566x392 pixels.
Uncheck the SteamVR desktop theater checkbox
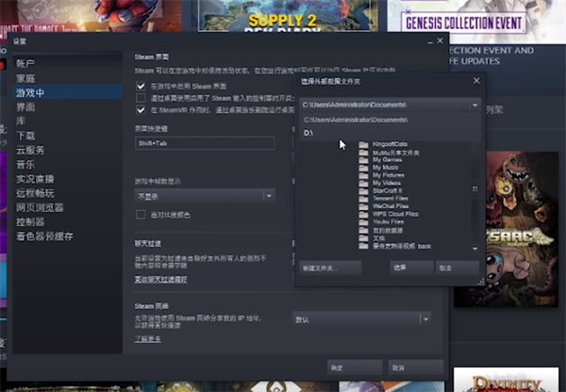[141, 110]
